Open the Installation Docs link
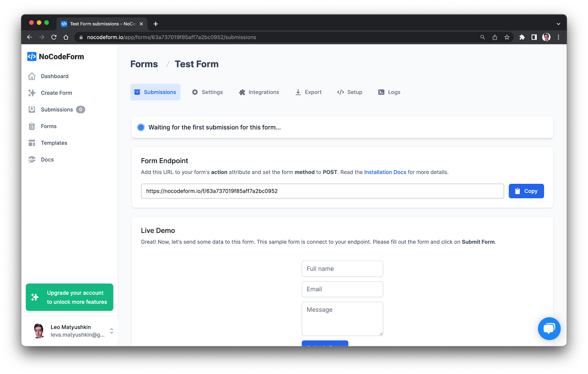 [x=385, y=172]
